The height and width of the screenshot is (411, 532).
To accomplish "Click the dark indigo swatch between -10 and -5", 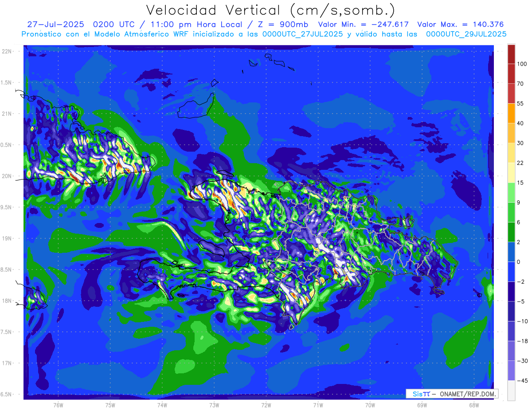I will click(511, 311).
